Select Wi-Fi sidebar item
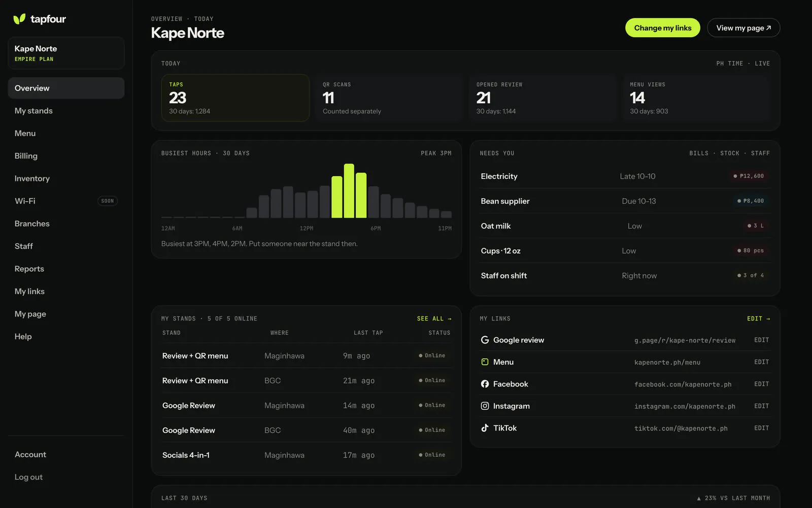The width and height of the screenshot is (812, 508). click(x=66, y=201)
